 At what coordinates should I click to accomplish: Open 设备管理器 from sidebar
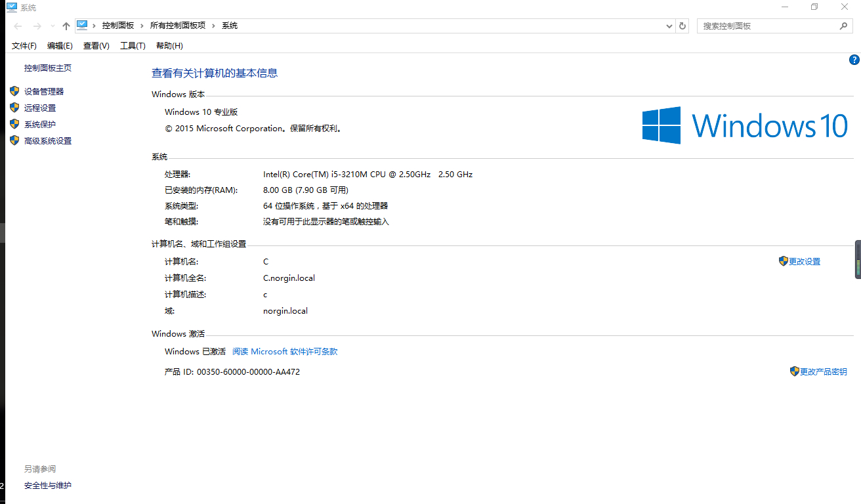pyautogui.click(x=44, y=92)
